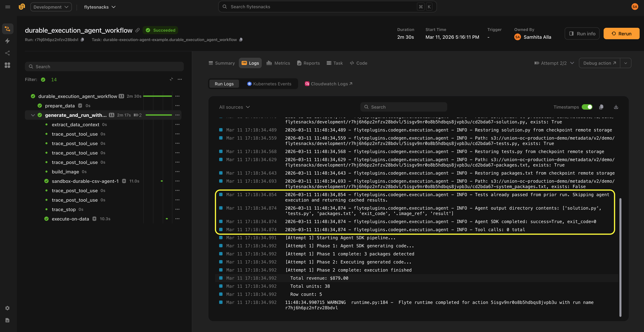Click the Rerun button

click(621, 34)
